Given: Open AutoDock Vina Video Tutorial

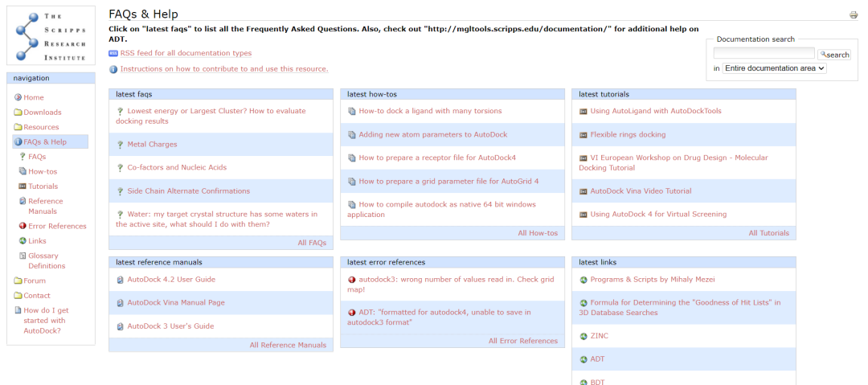Looking at the screenshot, I should 641,191.
